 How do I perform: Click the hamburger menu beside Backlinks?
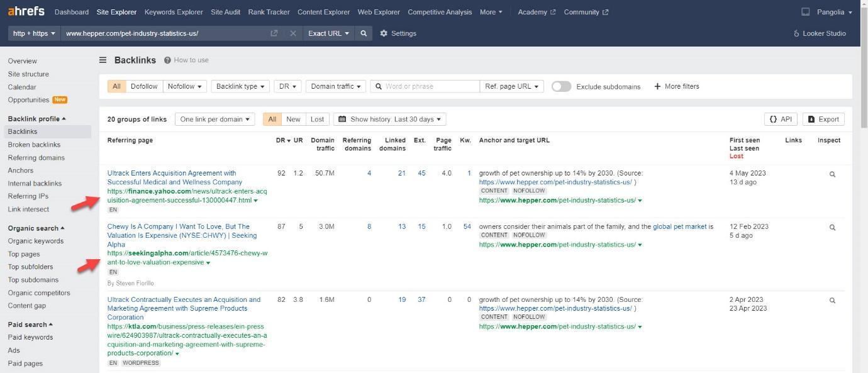pos(103,60)
